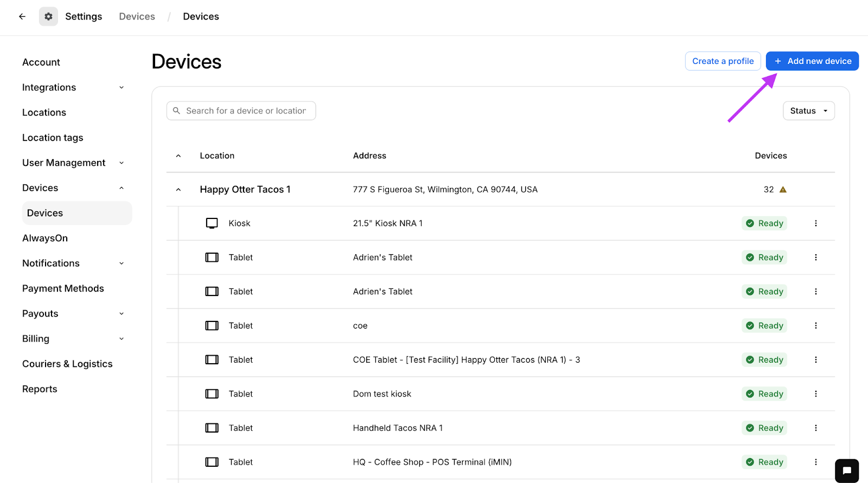Collapse the Happy Otter Tacos 1 row
Image resolution: width=868 pixels, height=483 pixels.
click(178, 190)
